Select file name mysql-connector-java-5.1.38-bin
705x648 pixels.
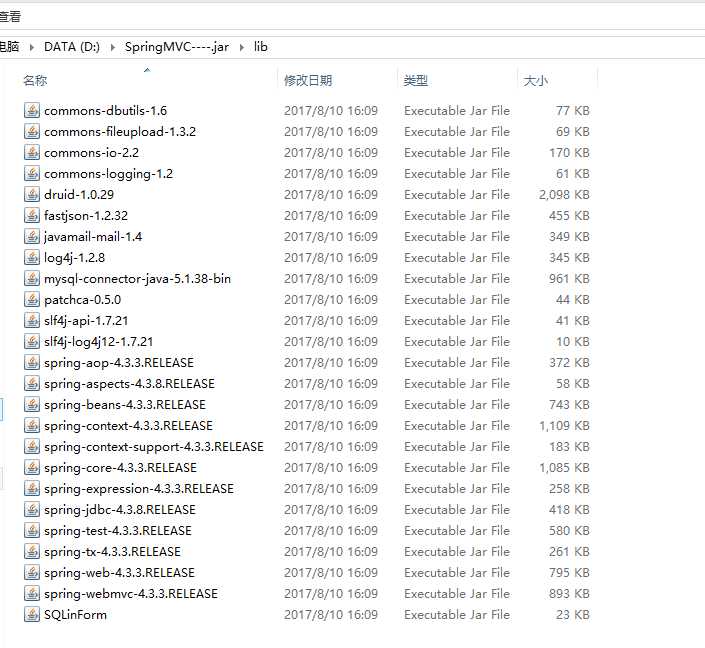click(x=138, y=279)
